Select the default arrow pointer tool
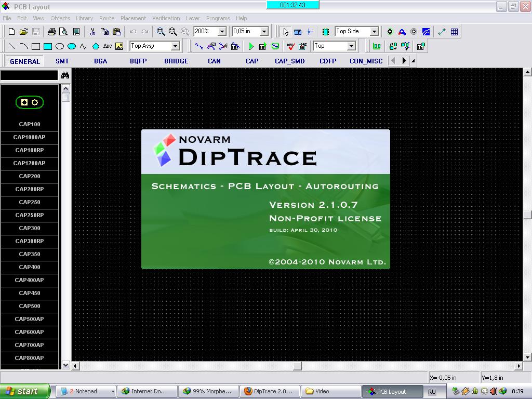This screenshot has height=399, width=532. point(286,32)
